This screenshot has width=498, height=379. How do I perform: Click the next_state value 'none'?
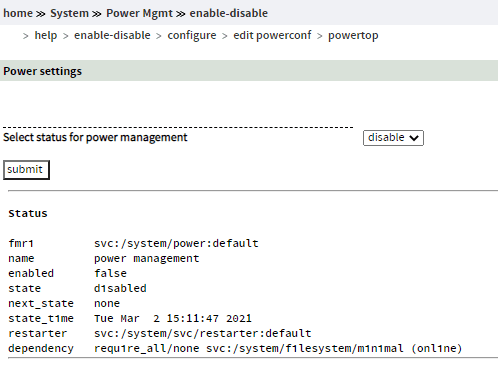107,303
